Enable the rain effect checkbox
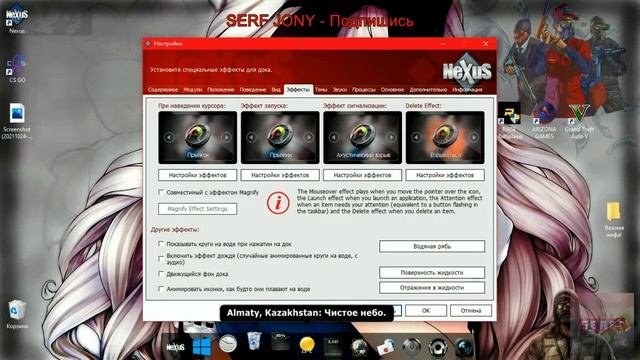 (161, 259)
